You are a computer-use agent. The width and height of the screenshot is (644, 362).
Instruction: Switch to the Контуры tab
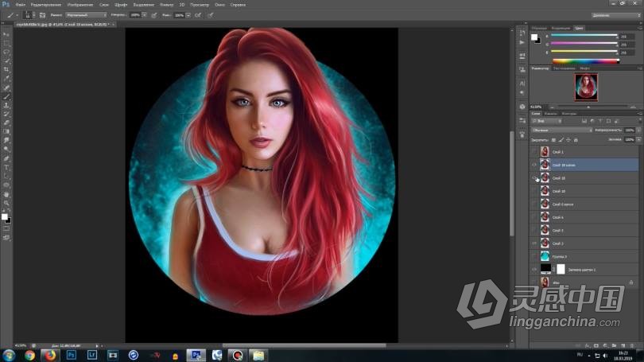(568, 114)
